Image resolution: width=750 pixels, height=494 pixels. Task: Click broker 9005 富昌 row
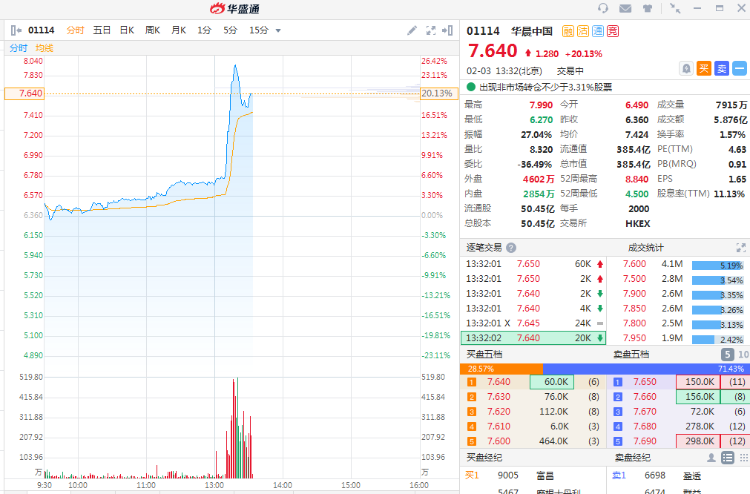click(533, 475)
